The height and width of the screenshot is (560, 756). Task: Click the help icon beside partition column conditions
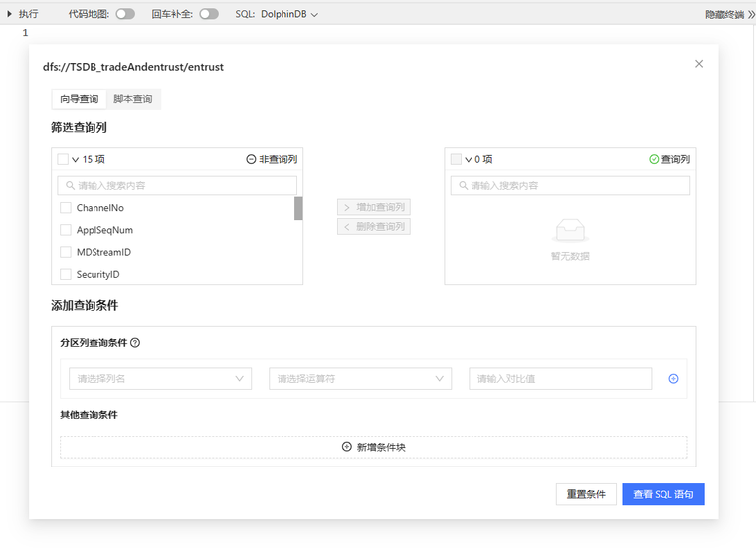click(135, 343)
